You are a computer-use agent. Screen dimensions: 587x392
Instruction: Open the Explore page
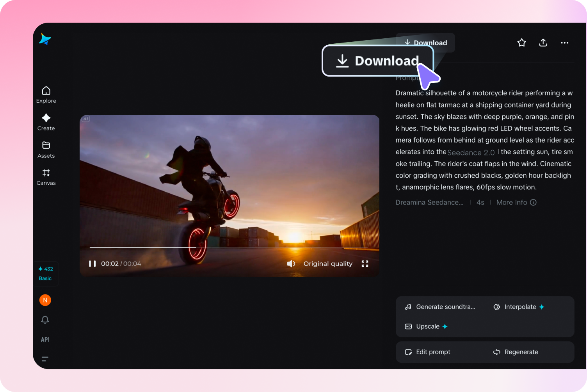(46, 95)
